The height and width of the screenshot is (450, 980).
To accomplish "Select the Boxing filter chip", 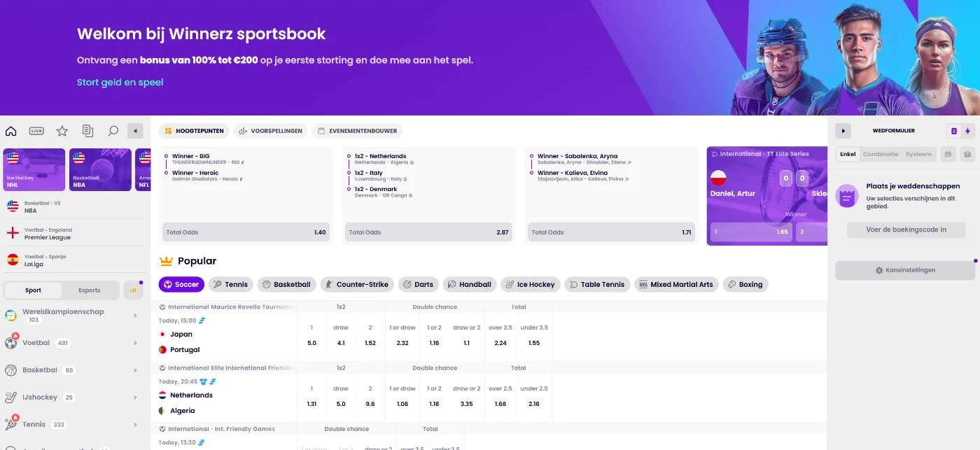I will (x=745, y=284).
